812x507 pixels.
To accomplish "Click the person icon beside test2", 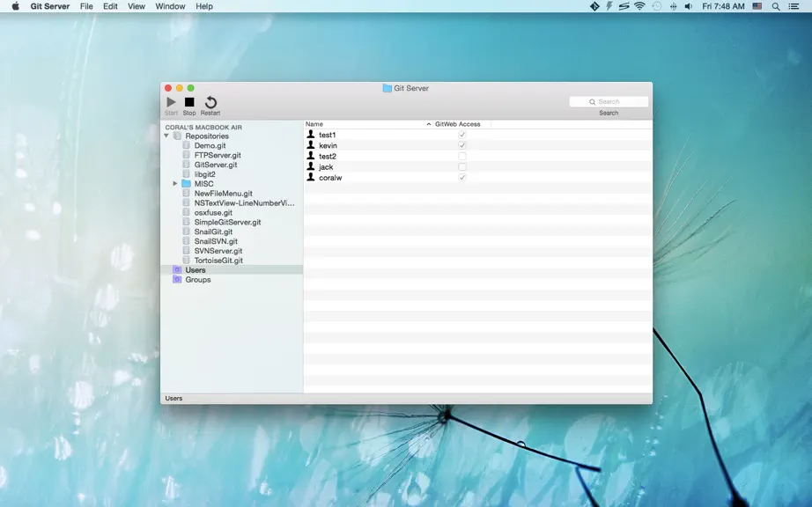I will click(x=311, y=155).
